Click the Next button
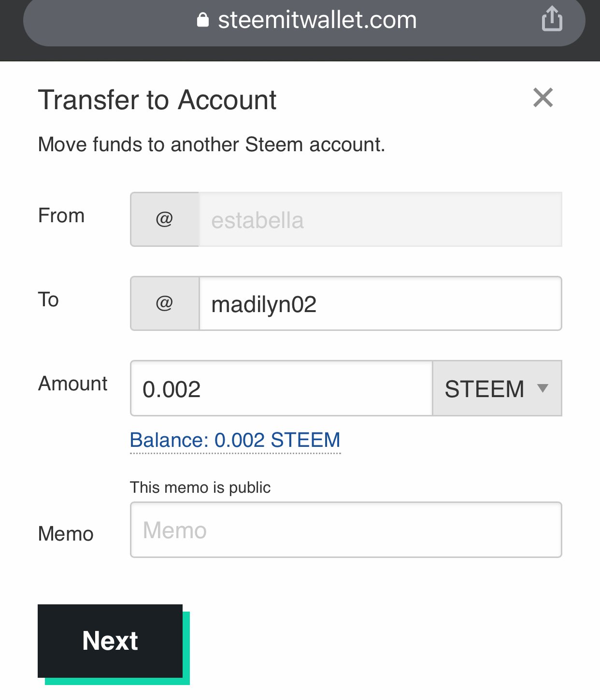Image resolution: width=600 pixels, height=700 pixels. pos(110,641)
